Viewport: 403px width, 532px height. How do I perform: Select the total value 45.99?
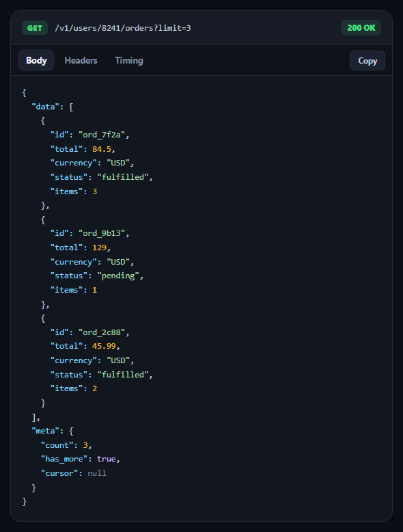tap(104, 346)
